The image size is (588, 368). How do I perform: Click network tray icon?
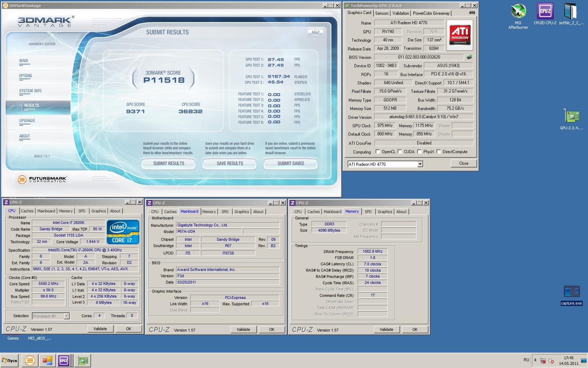543,361
